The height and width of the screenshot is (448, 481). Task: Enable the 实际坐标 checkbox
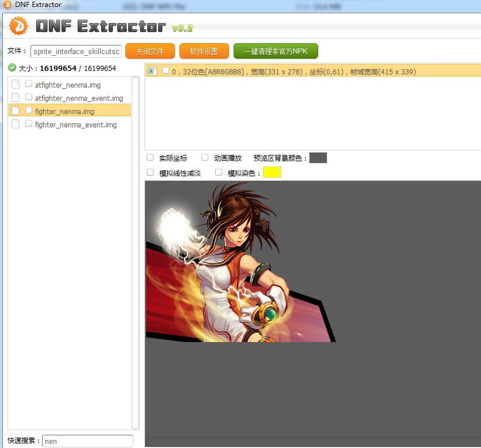pos(150,157)
